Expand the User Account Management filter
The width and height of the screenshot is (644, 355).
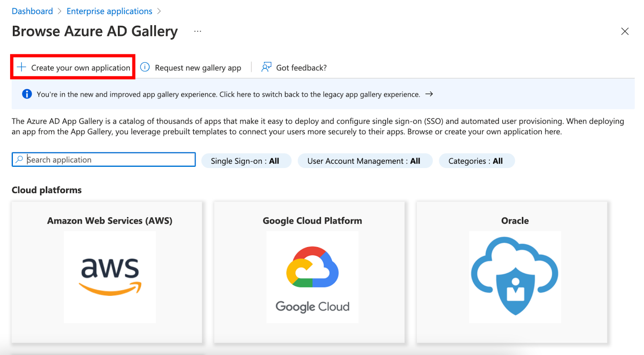[x=365, y=161]
